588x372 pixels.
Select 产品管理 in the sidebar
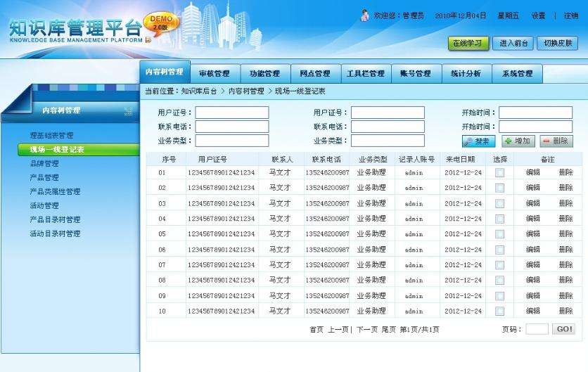tap(44, 178)
